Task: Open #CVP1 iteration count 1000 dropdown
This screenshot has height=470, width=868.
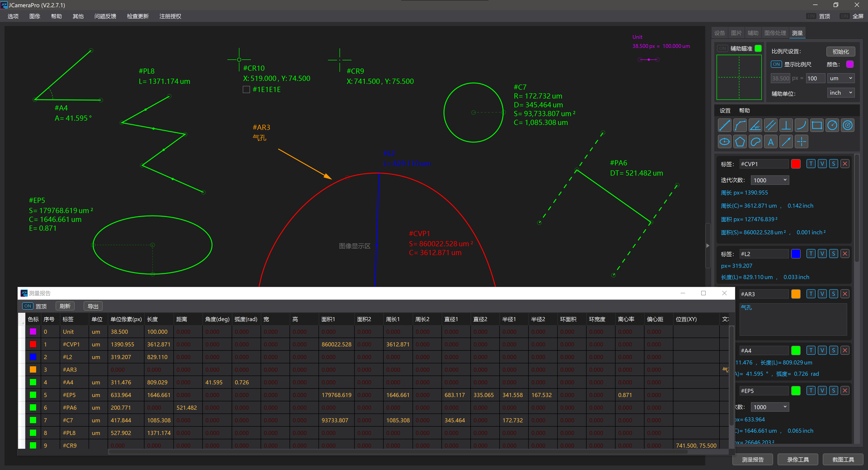Action: click(770, 180)
